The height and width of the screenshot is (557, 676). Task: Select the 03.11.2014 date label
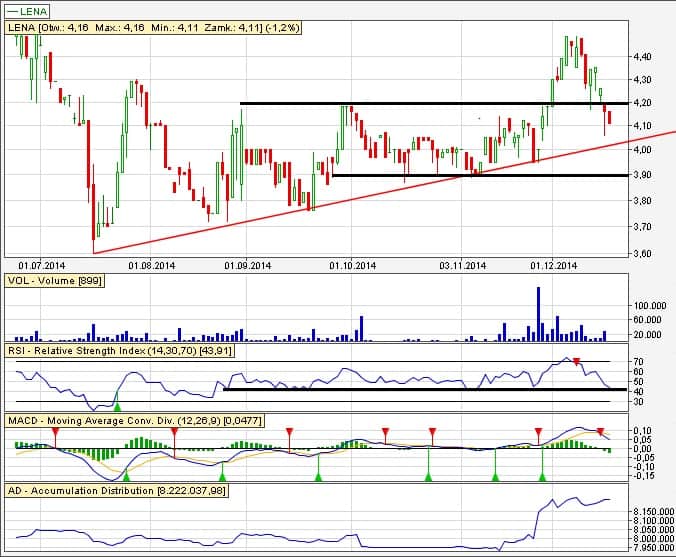(x=462, y=265)
